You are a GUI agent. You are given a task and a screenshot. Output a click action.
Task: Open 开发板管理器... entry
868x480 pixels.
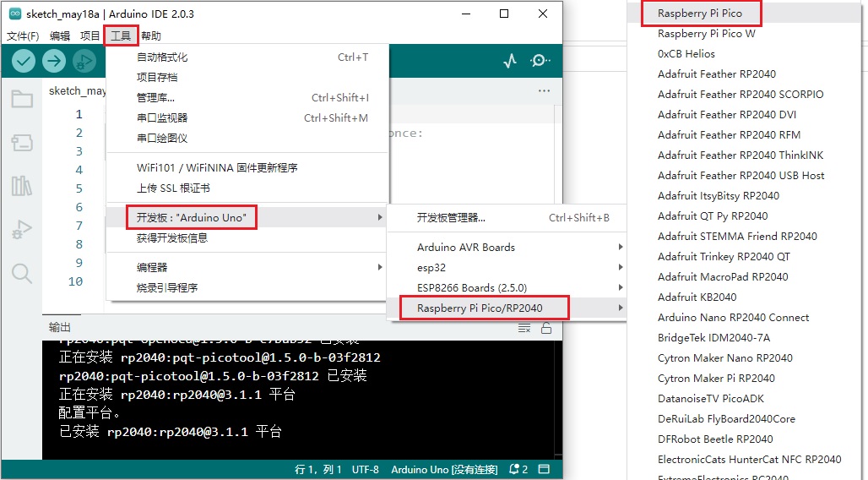click(507, 218)
